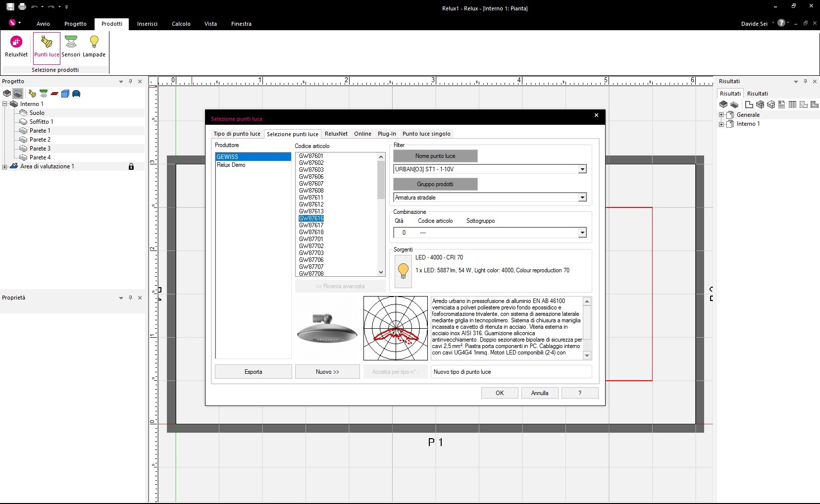Open the Nome punto luce dropdown
Viewport: 820px width, 504px height.
(582, 169)
